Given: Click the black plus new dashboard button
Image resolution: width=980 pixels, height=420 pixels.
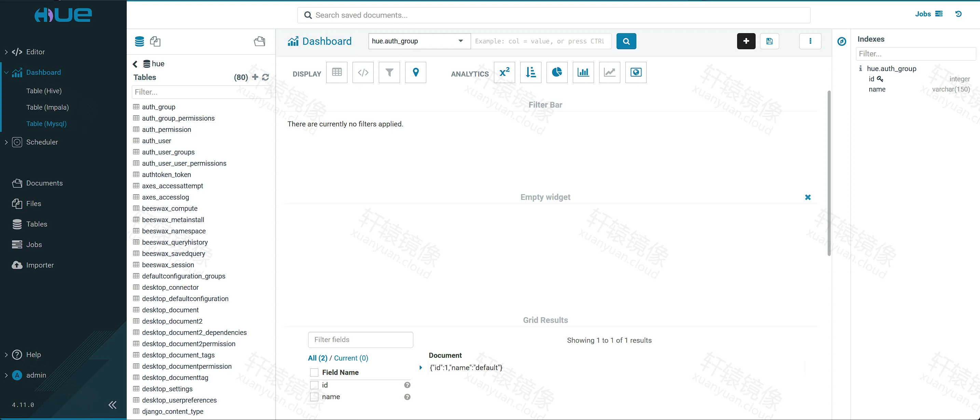Looking at the screenshot, I should [x=746, y=41].
